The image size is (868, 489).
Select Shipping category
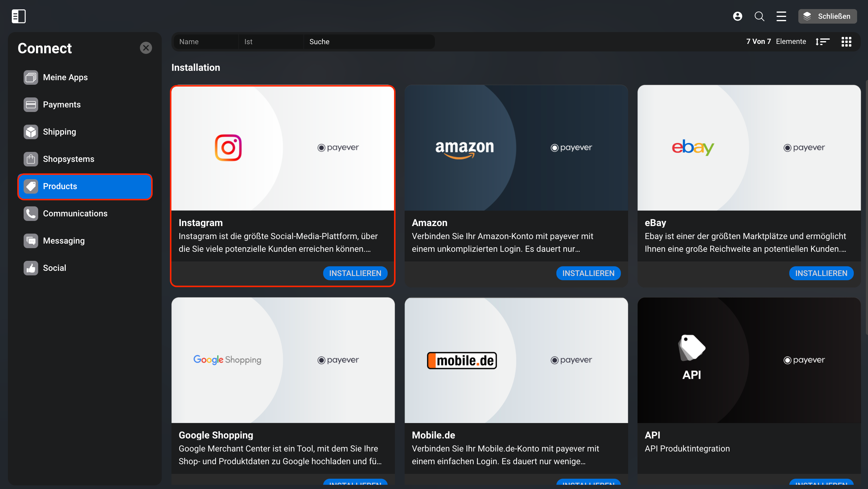(85, 132)
